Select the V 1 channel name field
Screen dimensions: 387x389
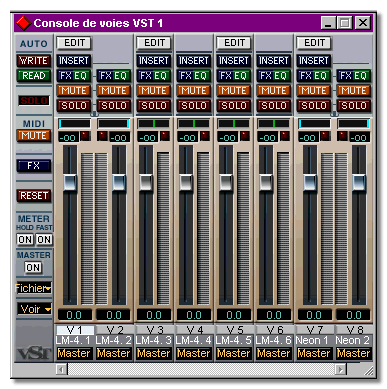pyautogui.click(x=75, y=330)
